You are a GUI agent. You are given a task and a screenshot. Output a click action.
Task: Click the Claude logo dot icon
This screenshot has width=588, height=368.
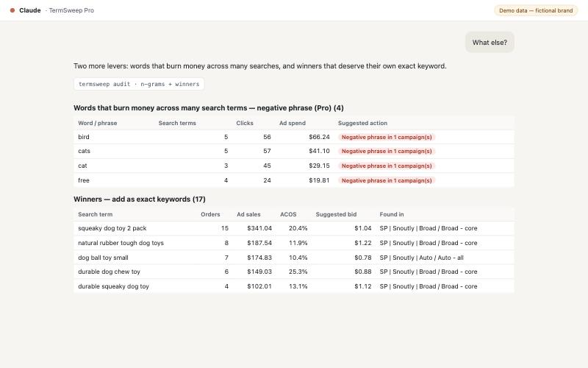coord(12,10)
